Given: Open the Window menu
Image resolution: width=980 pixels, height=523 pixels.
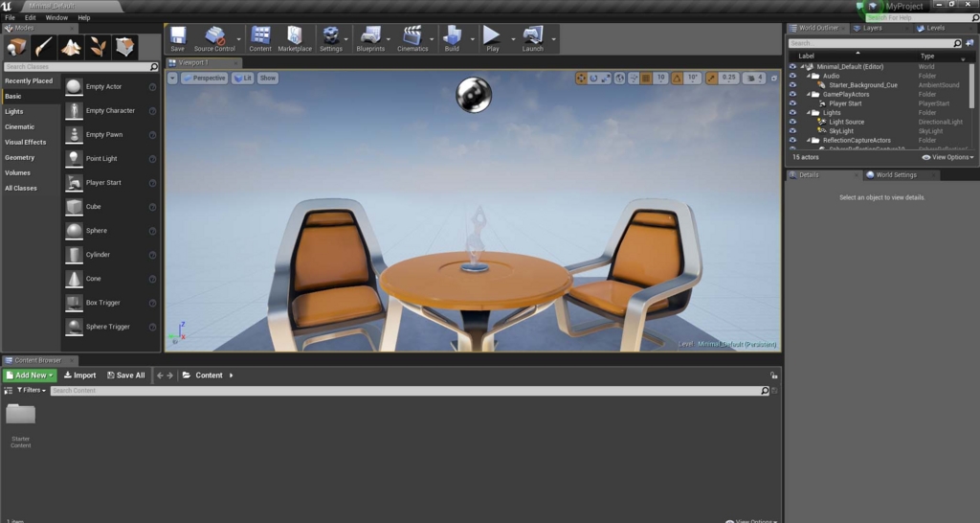Looking at the screenshot, I should click(x=56, y=18).
